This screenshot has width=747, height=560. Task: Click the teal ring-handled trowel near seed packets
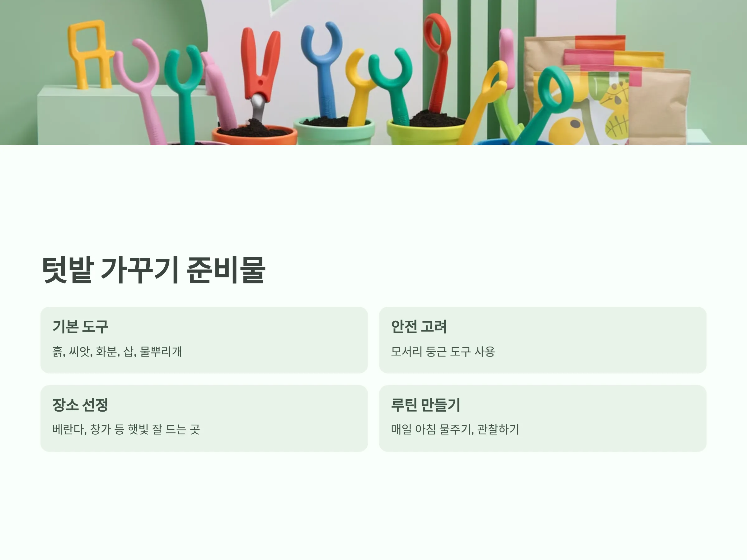547,101
